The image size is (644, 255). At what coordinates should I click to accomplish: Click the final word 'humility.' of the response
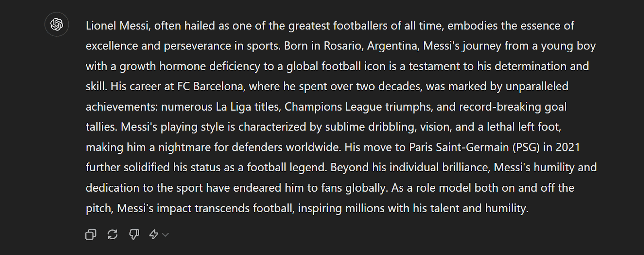pos(507,208)
